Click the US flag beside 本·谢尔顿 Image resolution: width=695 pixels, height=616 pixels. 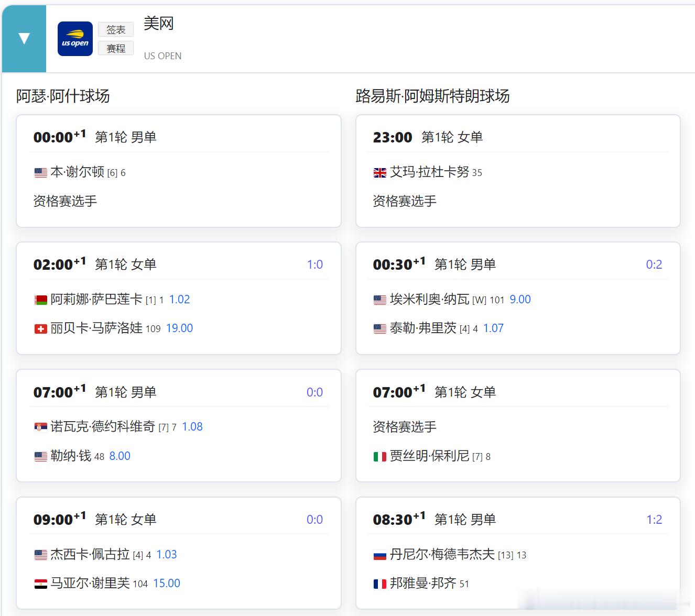click(x=41, y=173)
